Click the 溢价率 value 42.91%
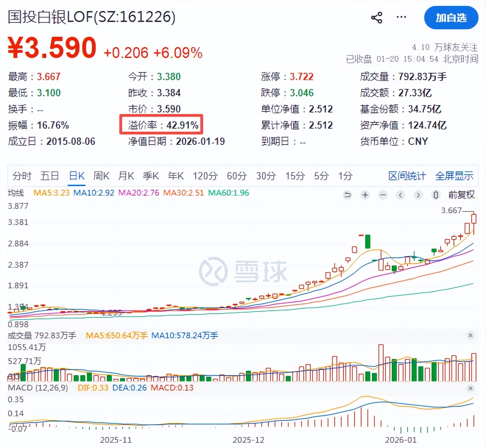486x448 pixels. click(x=182, y=125)
